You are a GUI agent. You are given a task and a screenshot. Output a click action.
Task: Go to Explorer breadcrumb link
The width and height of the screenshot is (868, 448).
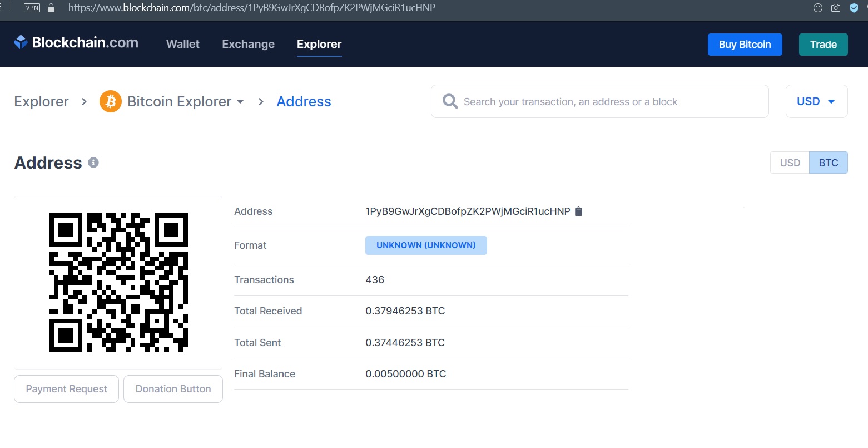(42, 101)
